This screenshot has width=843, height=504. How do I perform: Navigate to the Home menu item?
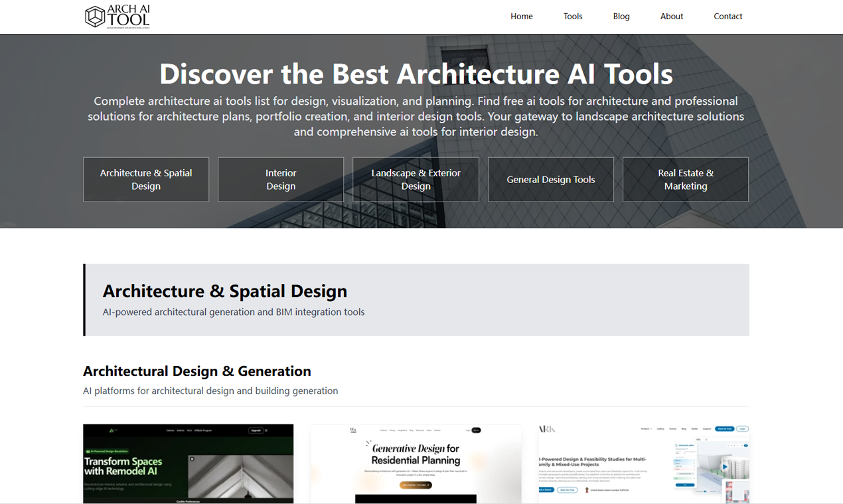pyautogui.click(x=522, y=16)
